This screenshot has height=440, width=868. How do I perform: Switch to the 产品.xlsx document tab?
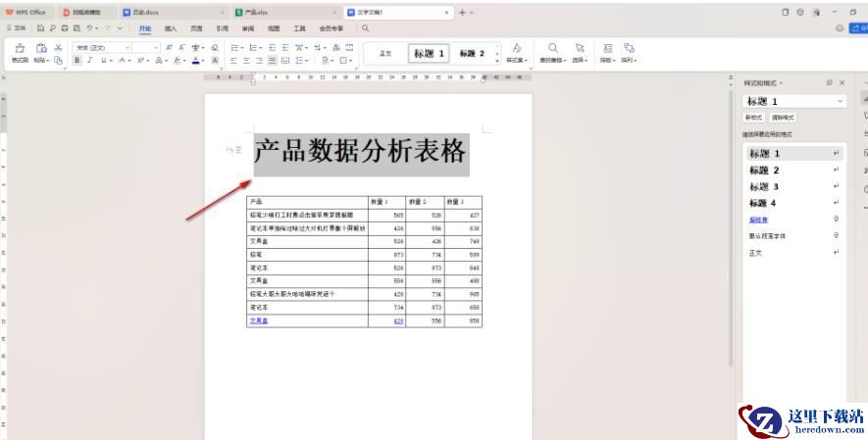[x=255, y=12]
